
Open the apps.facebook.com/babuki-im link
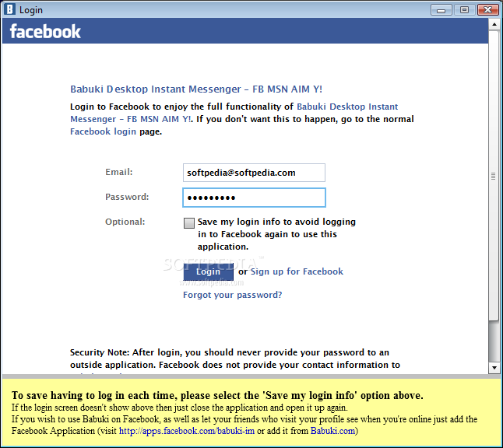click(187, 431)
